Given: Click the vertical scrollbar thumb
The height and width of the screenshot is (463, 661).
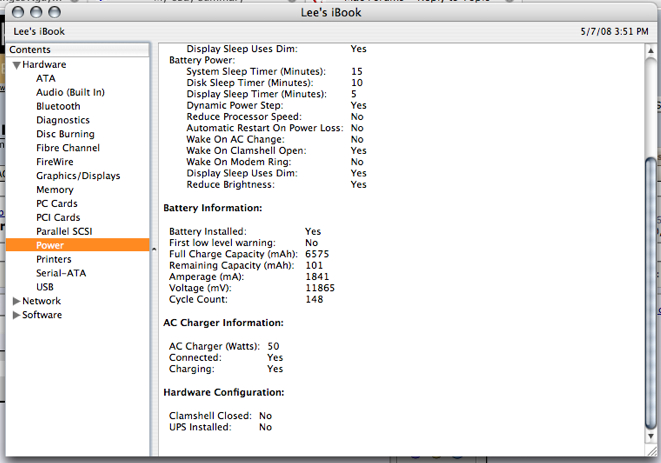Looking at the screenshot, I should click(651, 293).
